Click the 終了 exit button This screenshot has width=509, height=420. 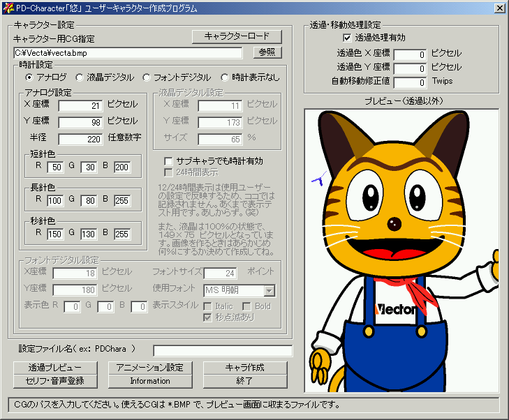pyautogui.click(x=245, y=381)
